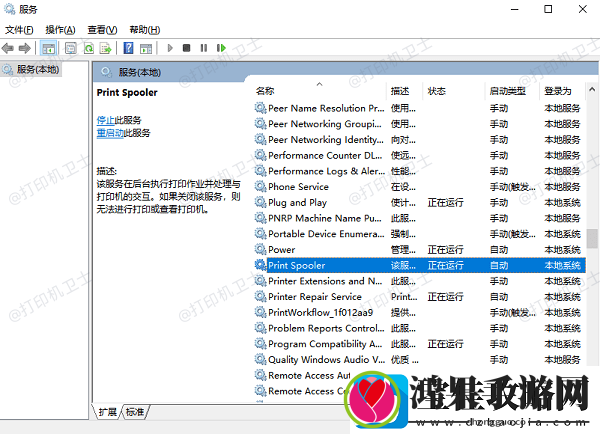Viewport: 600px width, 434px height.
Task: Click the Pause service icon
Action: tap(204, 48)
